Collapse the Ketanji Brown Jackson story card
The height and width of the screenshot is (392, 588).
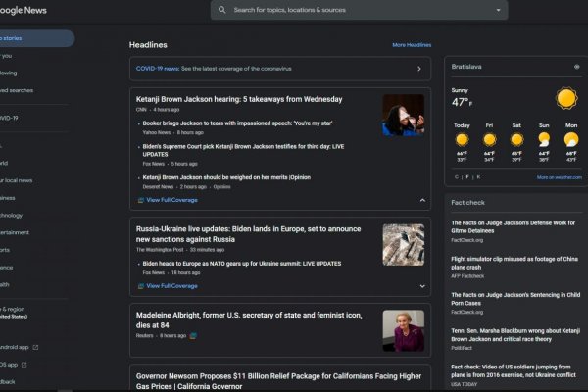pyautogui.click(x=422, y=200)
